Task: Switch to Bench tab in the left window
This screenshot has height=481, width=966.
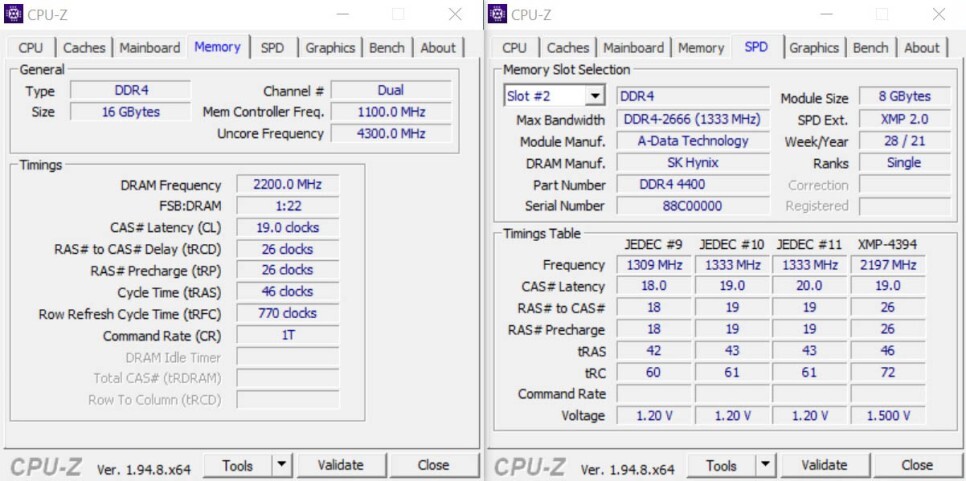Action: tap(387, 47)
